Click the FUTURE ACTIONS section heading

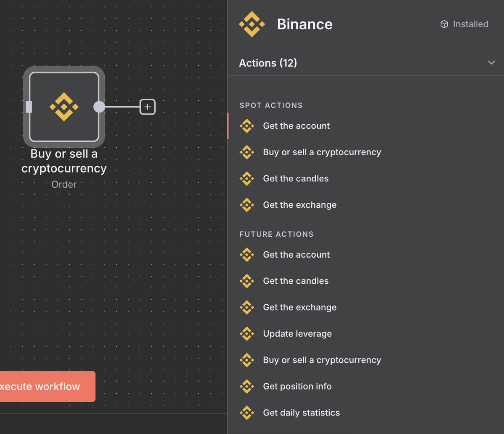(x=276, y=234)
